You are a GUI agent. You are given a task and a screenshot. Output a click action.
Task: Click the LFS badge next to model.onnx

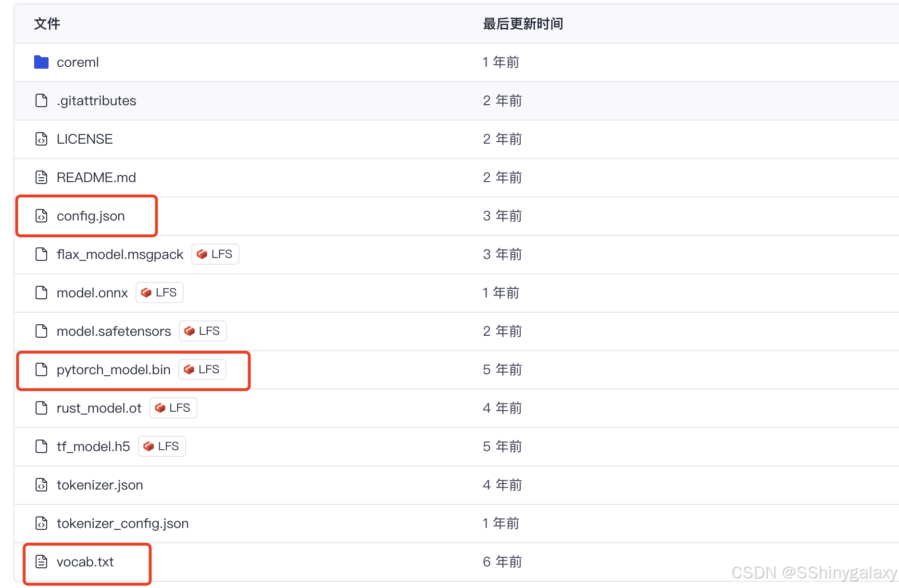[159, 293]
